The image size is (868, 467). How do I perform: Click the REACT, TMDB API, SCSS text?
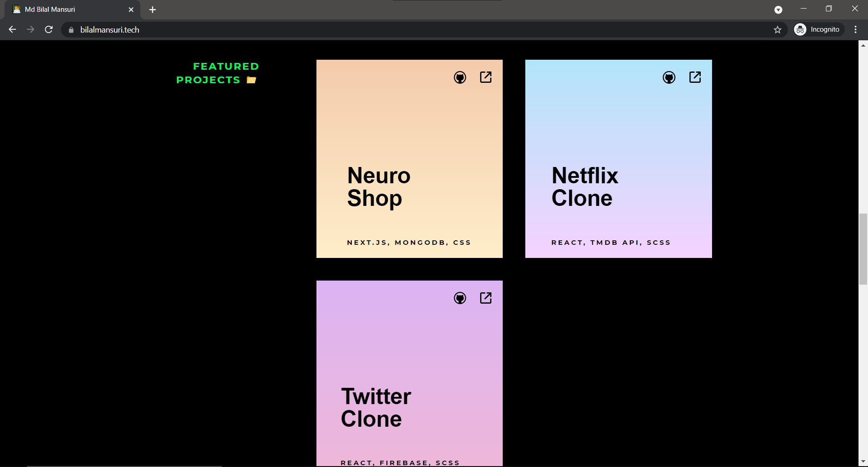click(611, 243)
